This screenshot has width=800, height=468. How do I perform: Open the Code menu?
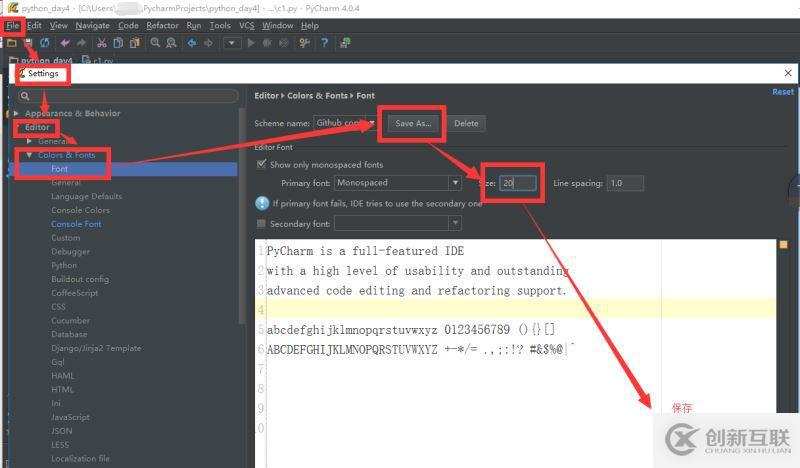[x=128, y=26]
